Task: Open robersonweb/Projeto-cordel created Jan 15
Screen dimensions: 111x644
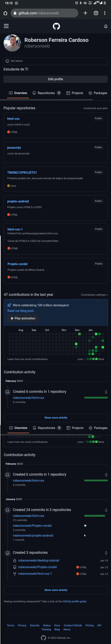Action: point(37,567)
